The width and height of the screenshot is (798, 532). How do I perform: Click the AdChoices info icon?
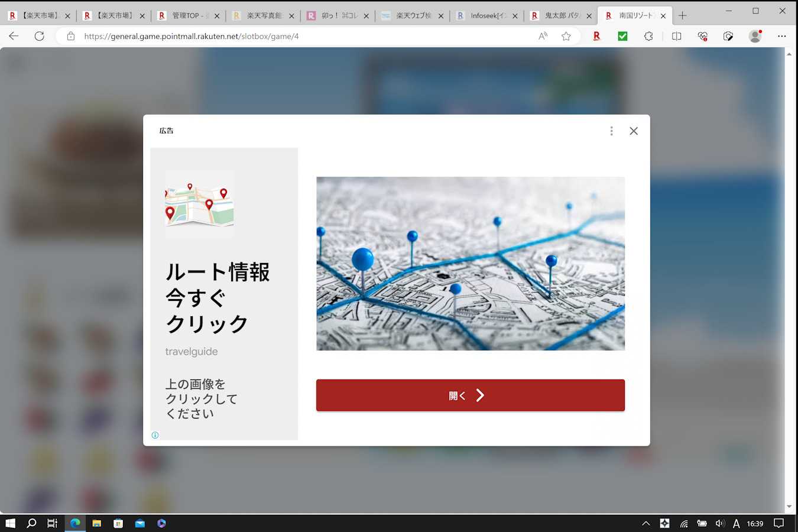tap(155, 435)
